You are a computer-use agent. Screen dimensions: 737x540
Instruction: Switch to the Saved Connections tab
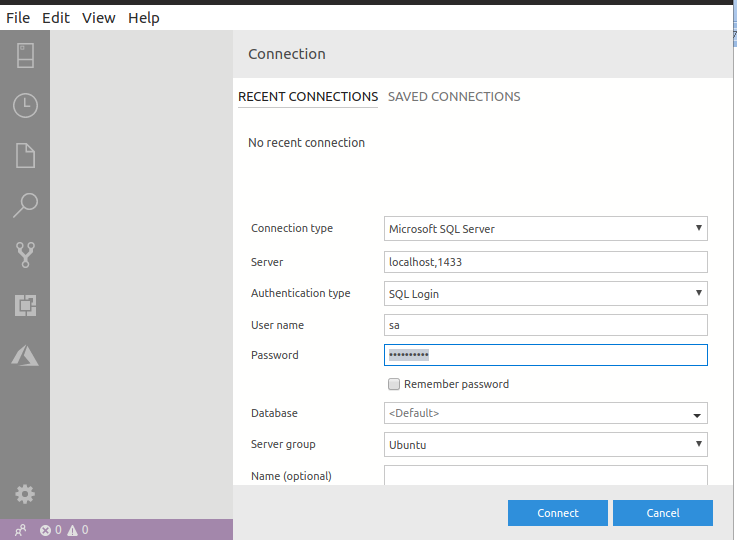click(x=454, y=97)
